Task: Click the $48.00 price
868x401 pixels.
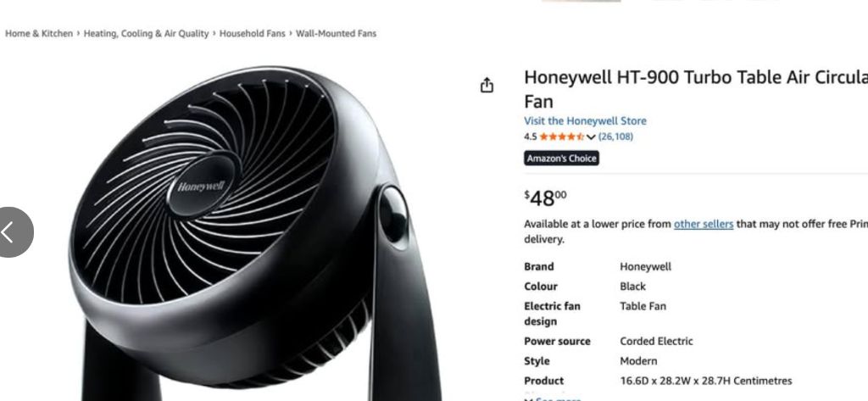Action: click(545, 198)
